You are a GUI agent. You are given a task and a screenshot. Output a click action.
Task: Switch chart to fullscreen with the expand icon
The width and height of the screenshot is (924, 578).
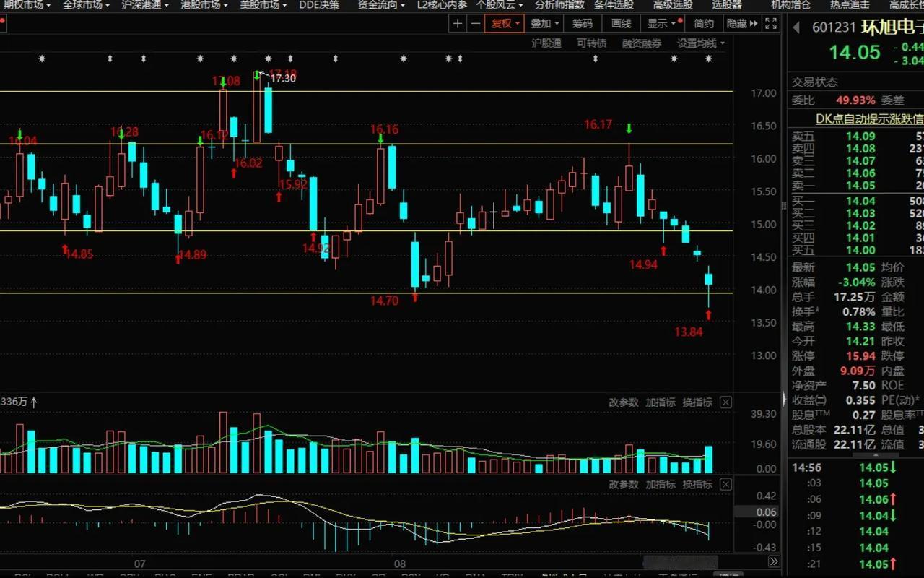tap(771, 23)
